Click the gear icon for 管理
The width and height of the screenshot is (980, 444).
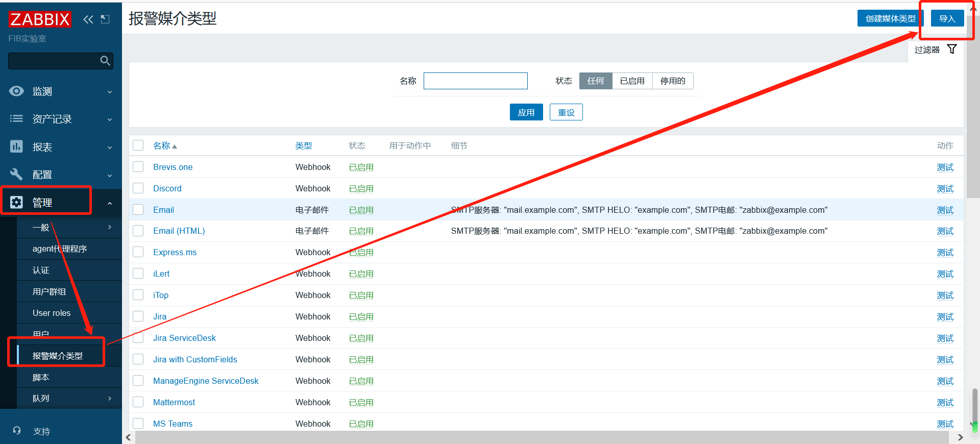point(16,202)
